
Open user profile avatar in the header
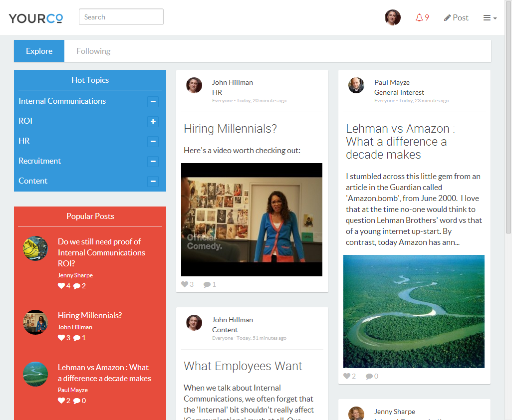[x=393, y=17]
